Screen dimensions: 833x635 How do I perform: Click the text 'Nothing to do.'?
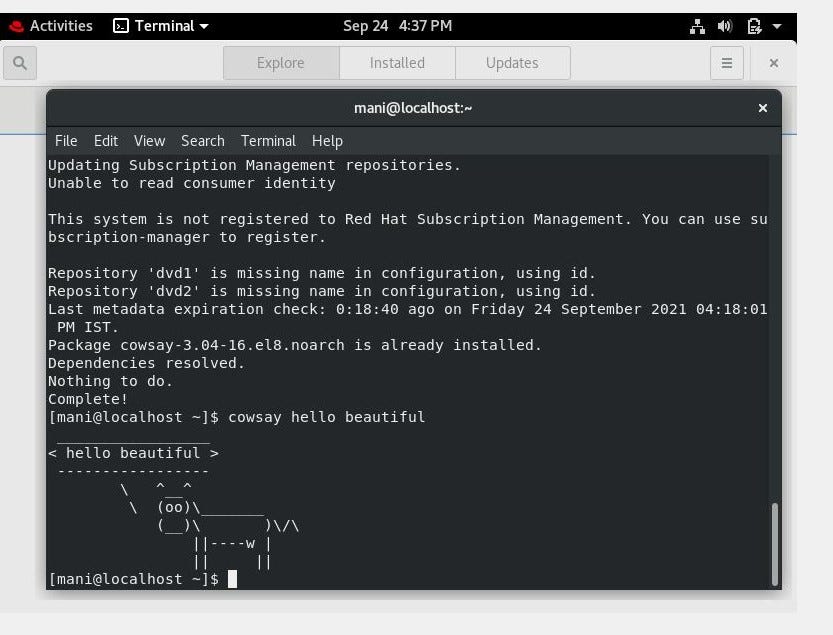(x=110, y=381)
